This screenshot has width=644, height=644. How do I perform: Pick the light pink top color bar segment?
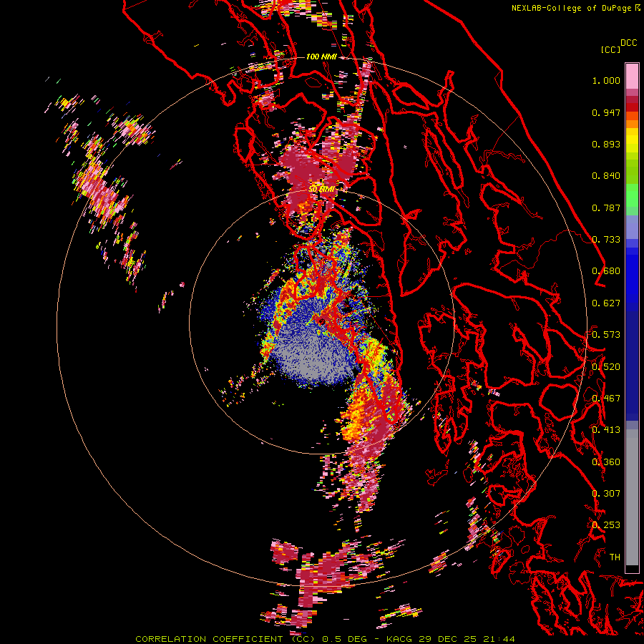coord(632,76)
